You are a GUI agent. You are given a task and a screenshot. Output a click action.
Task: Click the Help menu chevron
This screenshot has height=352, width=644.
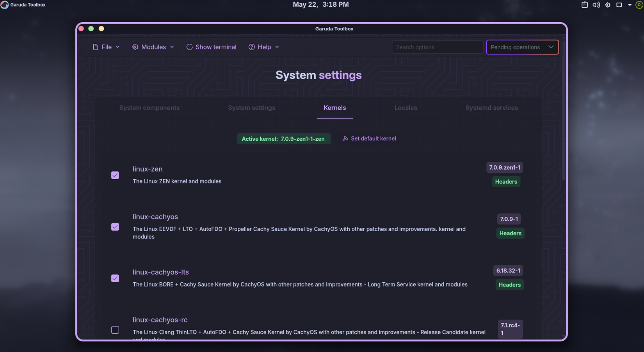coord(277,47)
